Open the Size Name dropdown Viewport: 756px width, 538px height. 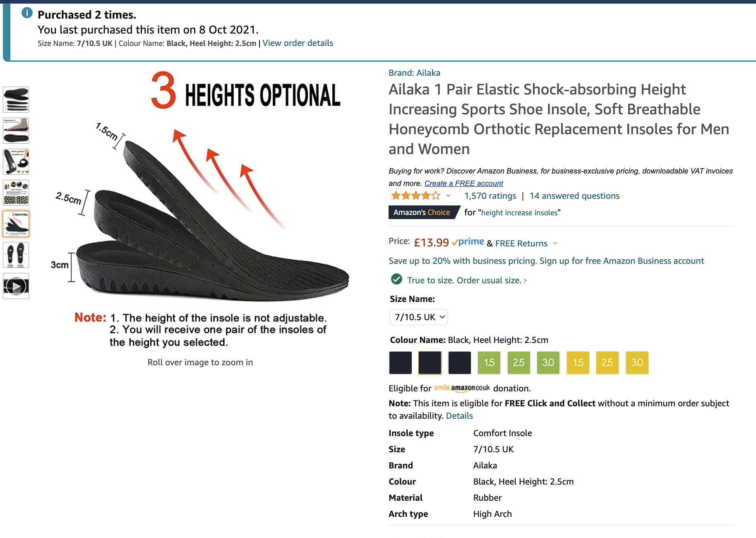419,317
